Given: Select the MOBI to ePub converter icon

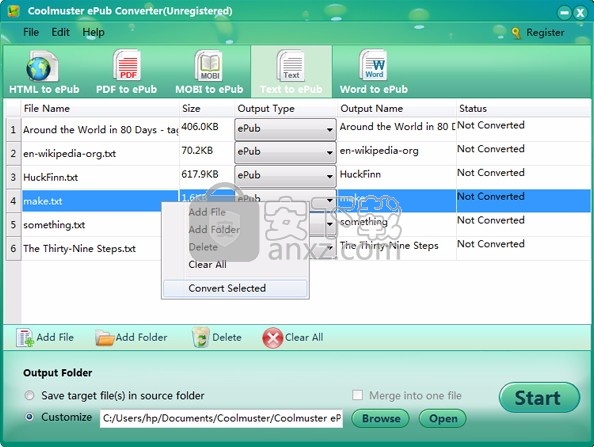Looking at the screenshot, I should pyautogui.click(x=209, y=66).
